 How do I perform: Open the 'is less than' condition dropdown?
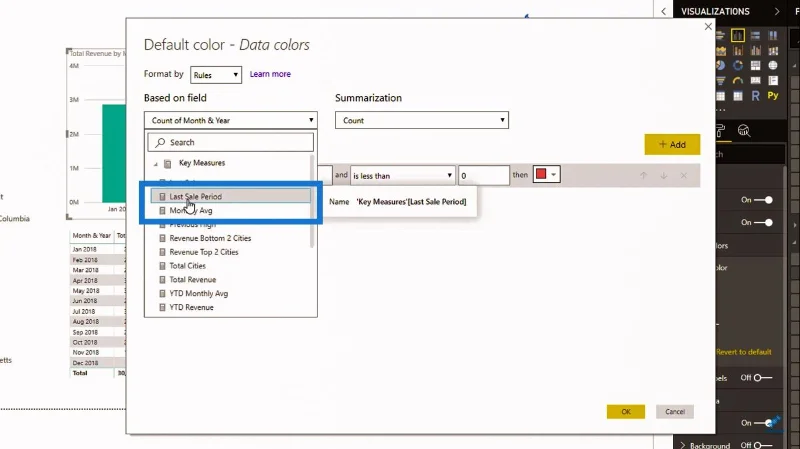[x=403, y=176]
